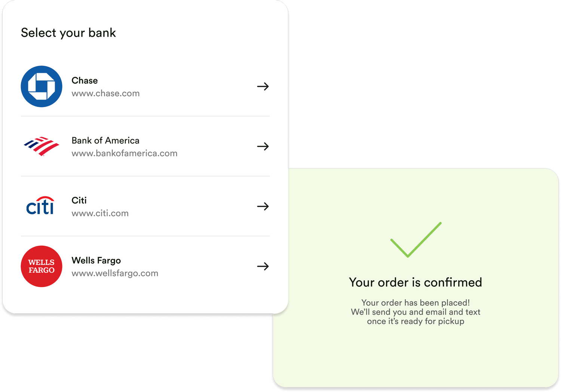The height and width of the screenshot is (392, 561).
Task: Click the "Select your bank" heading
Action: pyautogui.click(x=68, y=33)
